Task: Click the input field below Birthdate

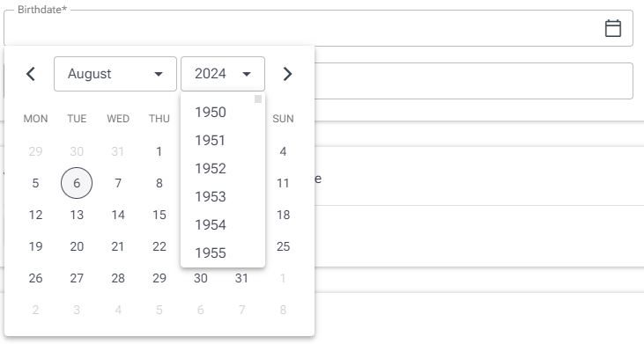Action: point(474,81)
